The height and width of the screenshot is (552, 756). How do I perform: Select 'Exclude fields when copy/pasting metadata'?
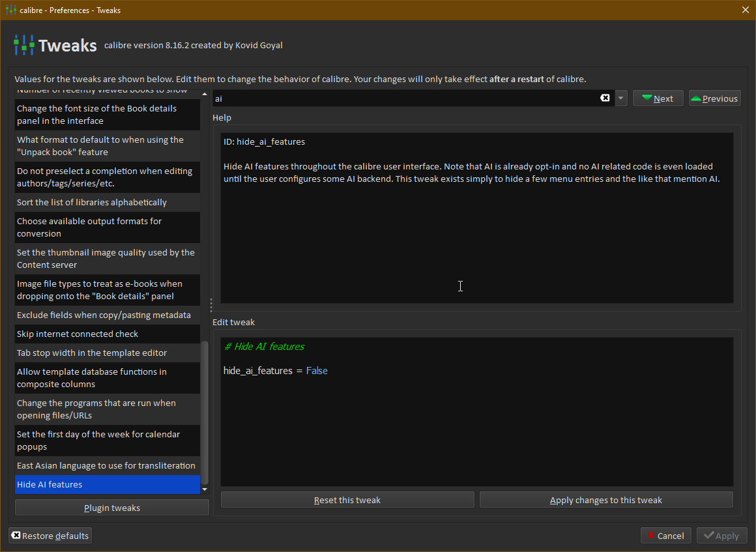point(107,315)
